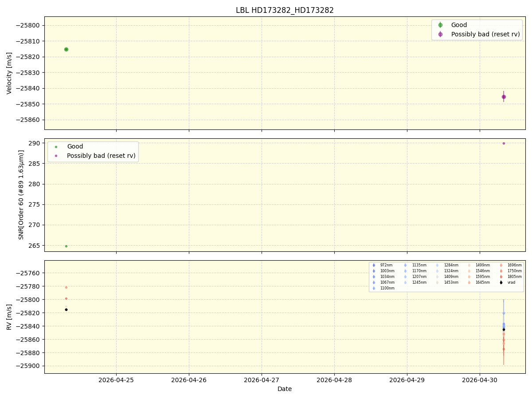
Task: Click the purple possibly bad velocity point
Action: point(504,97)
